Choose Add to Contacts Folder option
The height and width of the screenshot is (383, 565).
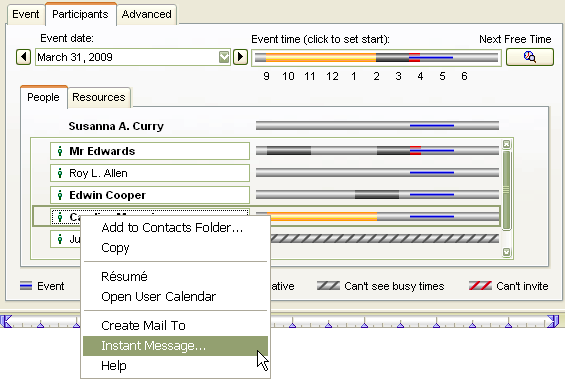tap(172, 227)
